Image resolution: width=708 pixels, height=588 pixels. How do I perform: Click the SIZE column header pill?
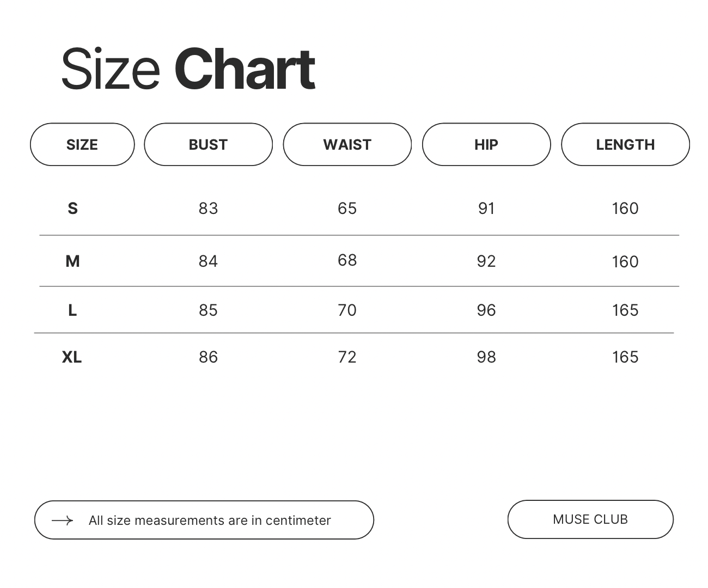[x=82, y=144]
